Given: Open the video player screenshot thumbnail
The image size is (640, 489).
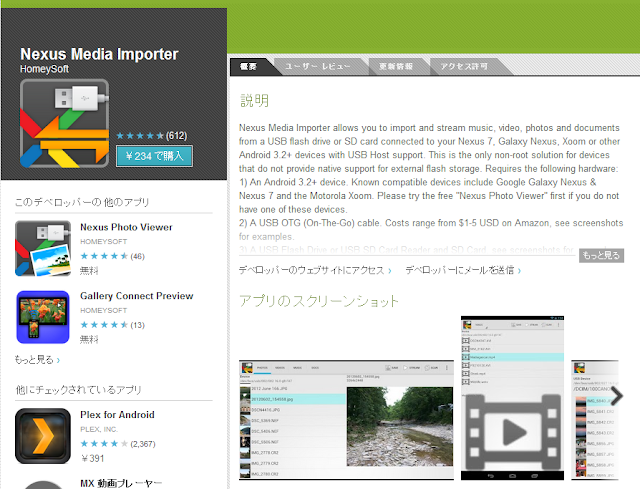Looking at the screenshot, I should coord(512,398).
